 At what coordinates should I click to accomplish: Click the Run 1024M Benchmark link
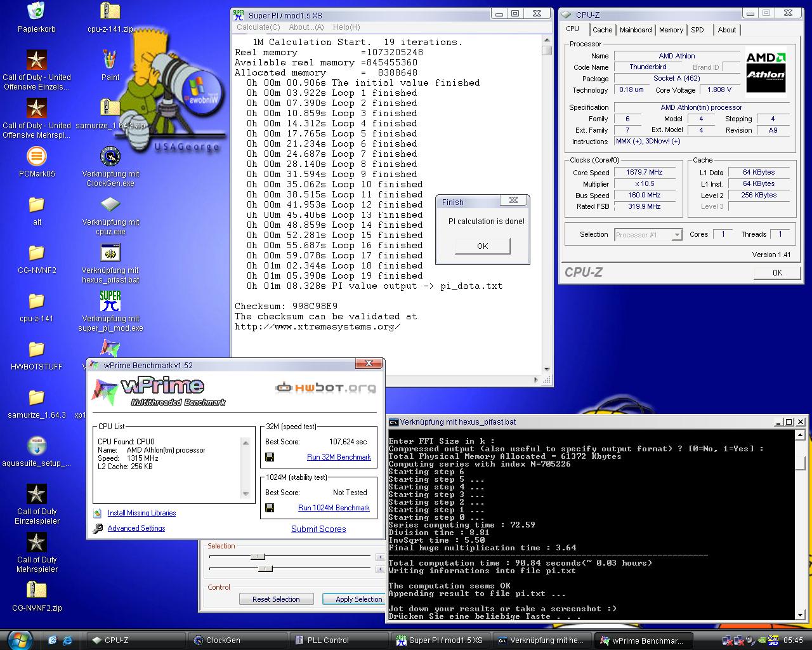coord(334,508)
